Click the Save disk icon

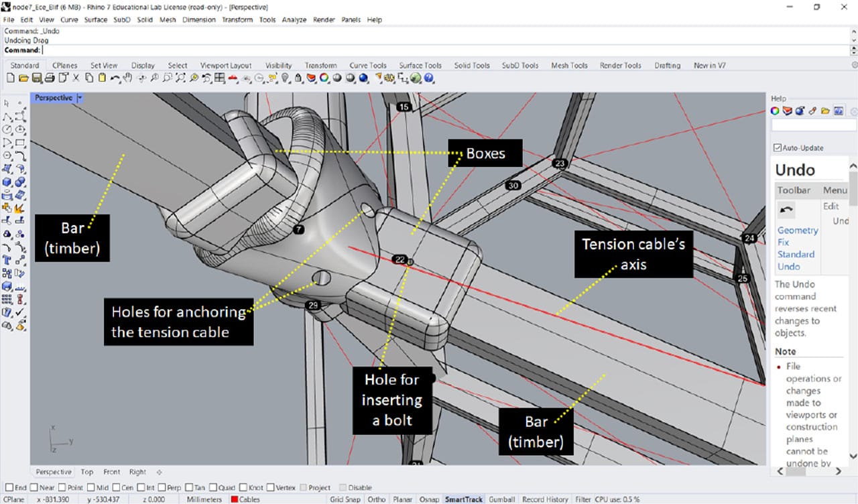[36, 78]
